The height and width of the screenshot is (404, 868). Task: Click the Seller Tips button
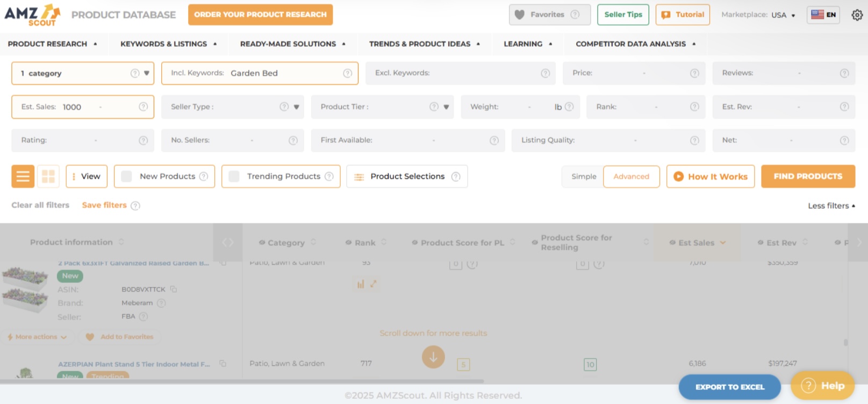(x=623, y=15)
